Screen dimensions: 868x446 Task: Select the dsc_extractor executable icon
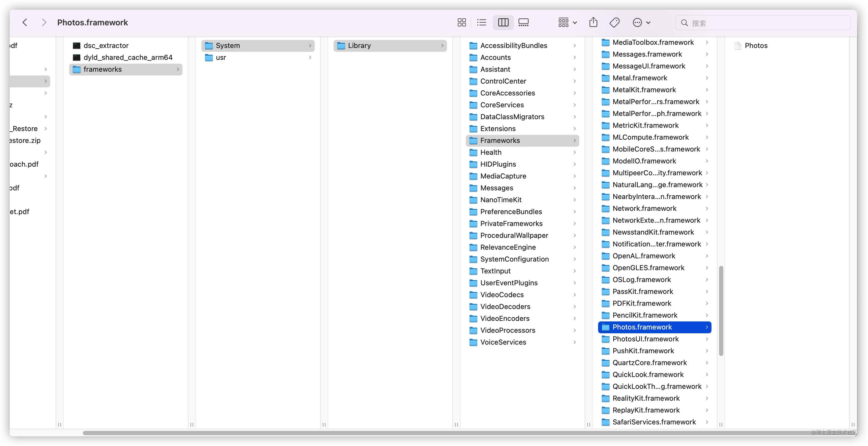[x=77, y=45]
